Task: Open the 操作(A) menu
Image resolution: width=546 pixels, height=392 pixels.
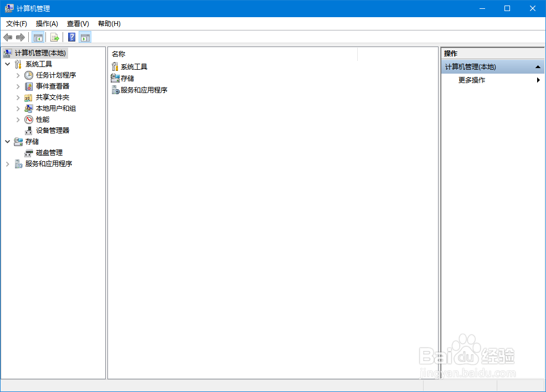Action: (x=47, y=24)
